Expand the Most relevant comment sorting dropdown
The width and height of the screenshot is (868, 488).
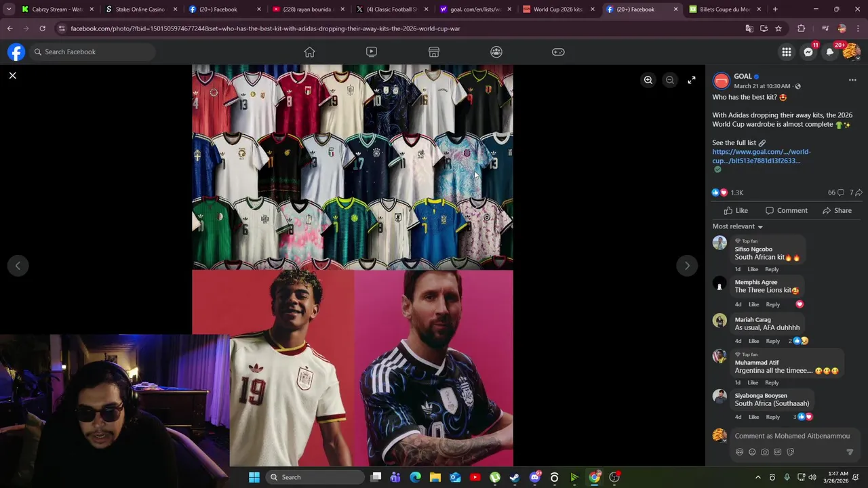(738, 226)
